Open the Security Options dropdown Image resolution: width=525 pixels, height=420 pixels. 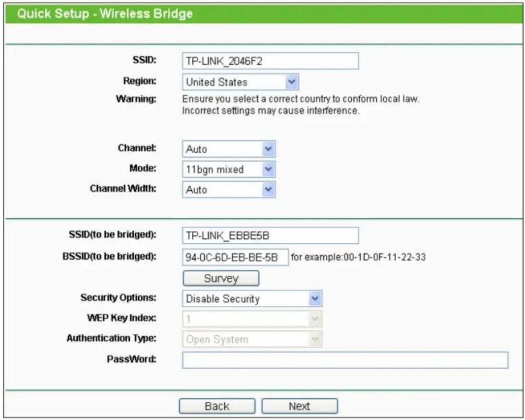252,298
